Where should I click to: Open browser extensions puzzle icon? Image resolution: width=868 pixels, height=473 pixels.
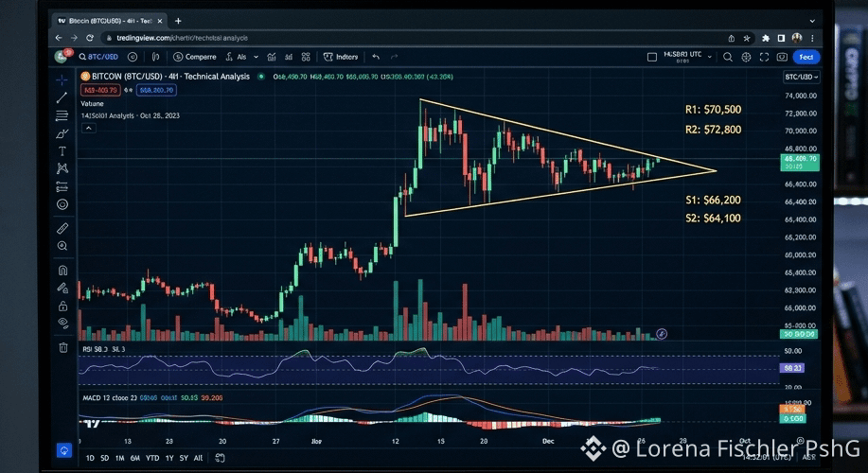click(766, 38)
